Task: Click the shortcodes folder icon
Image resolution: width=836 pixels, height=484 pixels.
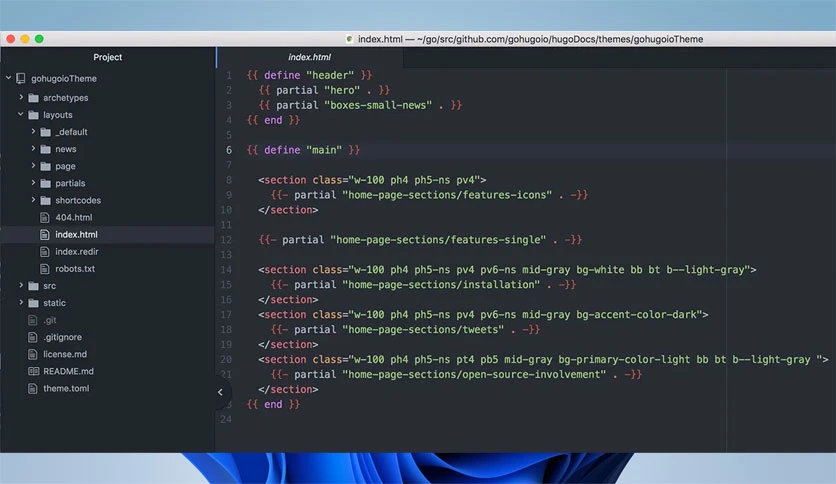Action: click(46, 200)
